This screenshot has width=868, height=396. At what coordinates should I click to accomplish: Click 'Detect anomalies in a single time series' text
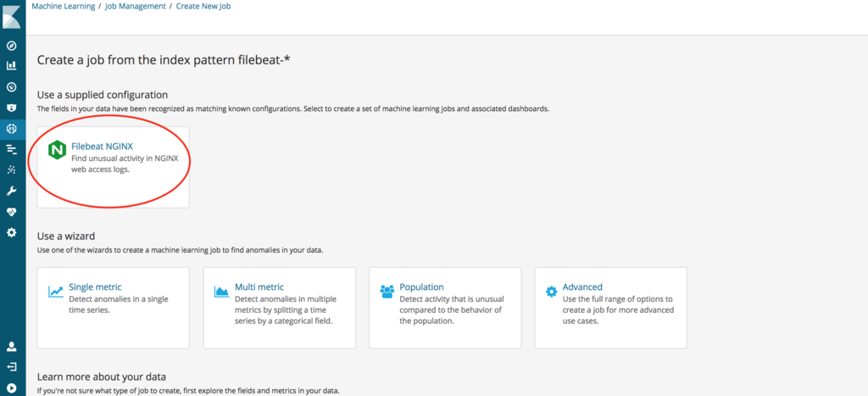(119, 304)
